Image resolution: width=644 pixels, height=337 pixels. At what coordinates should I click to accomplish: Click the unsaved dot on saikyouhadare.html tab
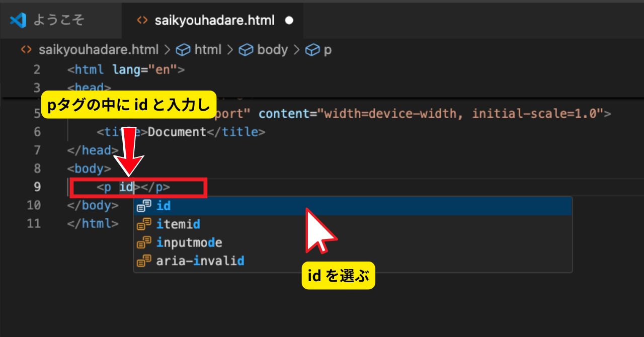click(289, 21)
